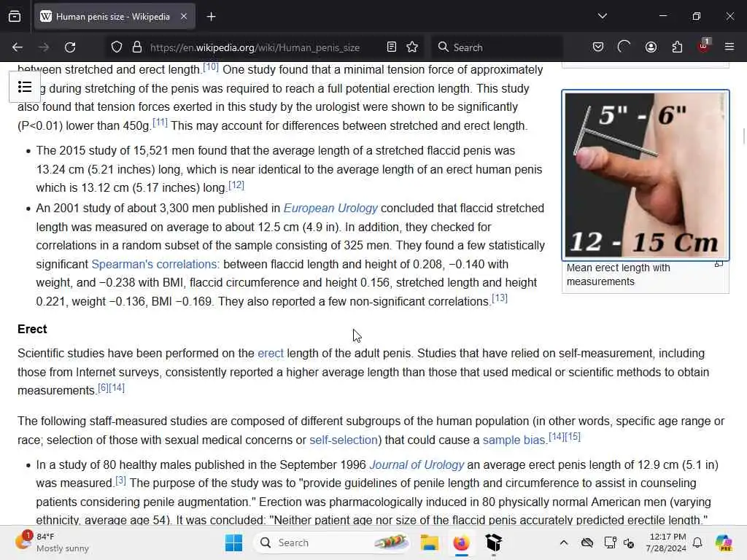This screenshot has width=747, height=560.
Task: Open citation reference [11]
Action: coord(160,122)
